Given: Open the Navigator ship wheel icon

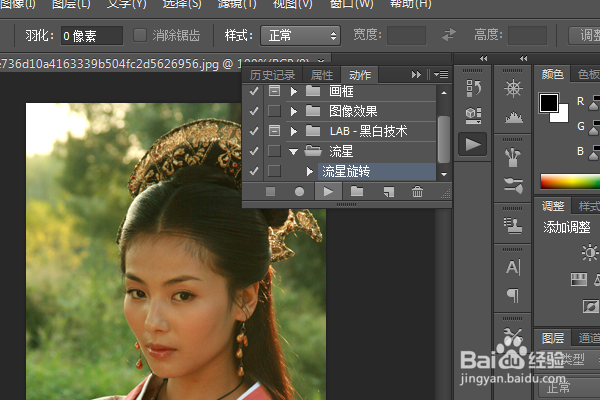Looking at the screenshot, I should point(513,88).
